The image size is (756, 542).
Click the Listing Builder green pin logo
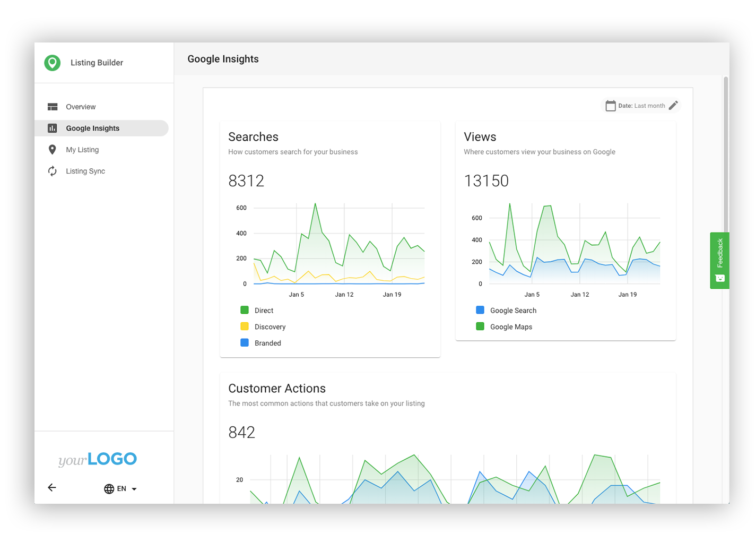53,63
